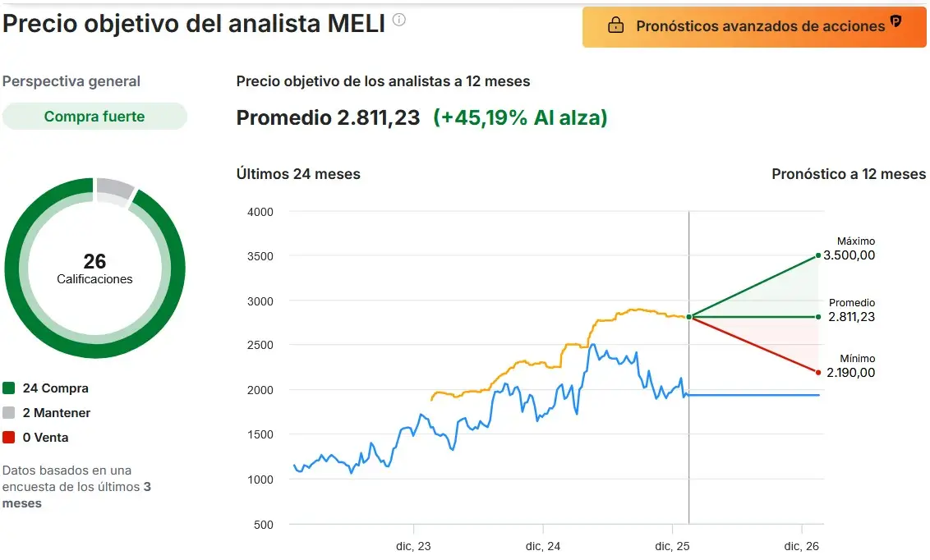Click the Máximo 3.500,00 forecast point
Screen dimensions: 930x560
(x=818, y=255)
